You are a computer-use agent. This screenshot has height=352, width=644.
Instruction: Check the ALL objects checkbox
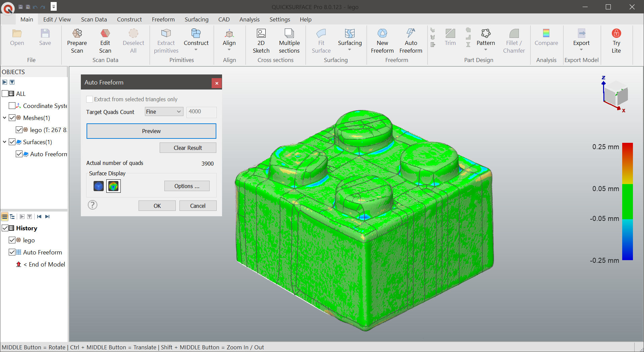coord(5,94)
